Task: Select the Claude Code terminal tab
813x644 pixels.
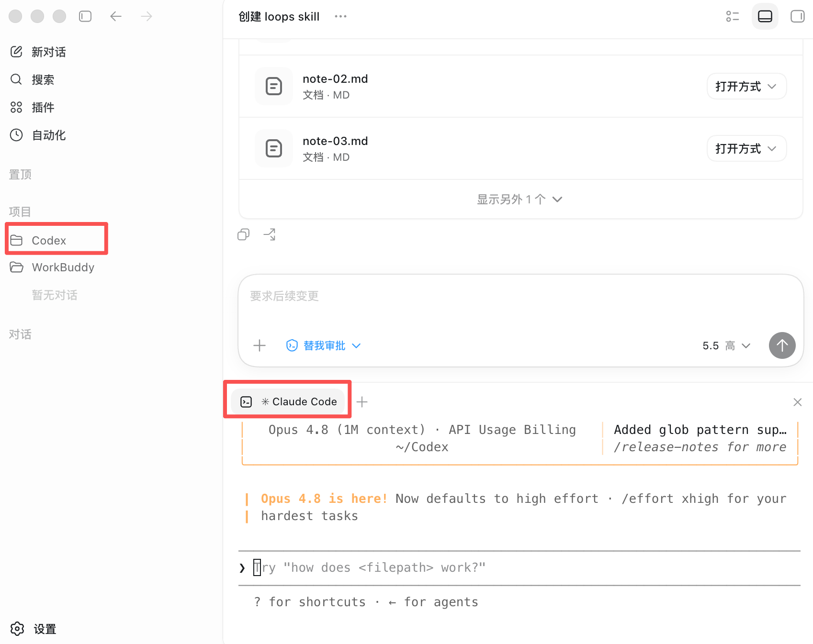Action: tap(288, 402)
